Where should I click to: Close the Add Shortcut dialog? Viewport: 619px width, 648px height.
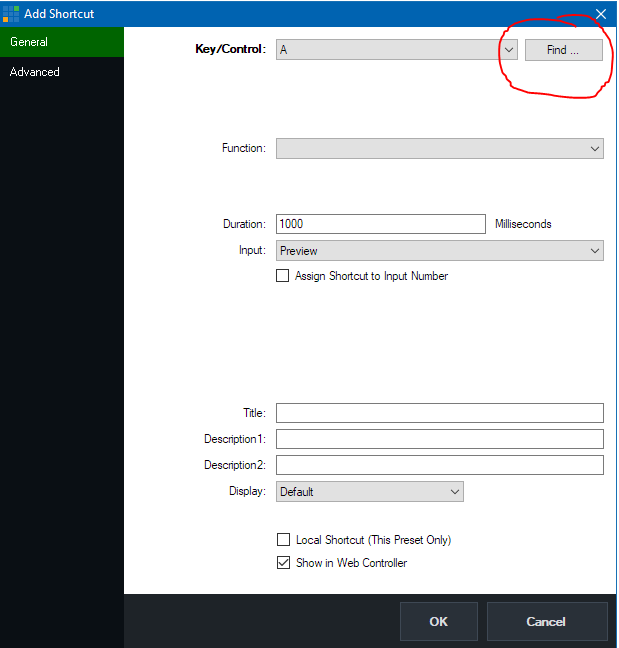[600, 14]
